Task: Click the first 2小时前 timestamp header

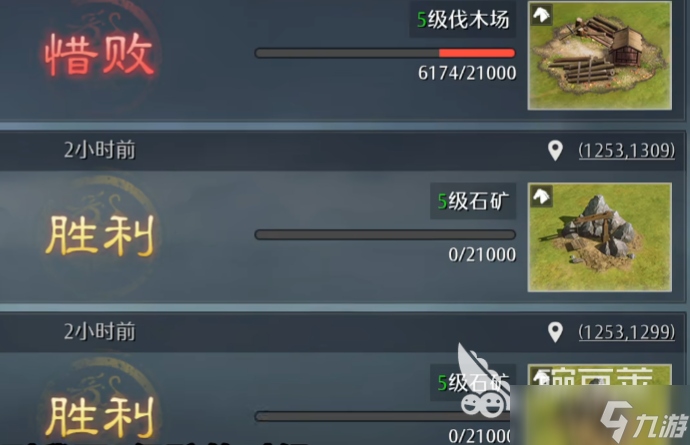Action: (99, 150)
